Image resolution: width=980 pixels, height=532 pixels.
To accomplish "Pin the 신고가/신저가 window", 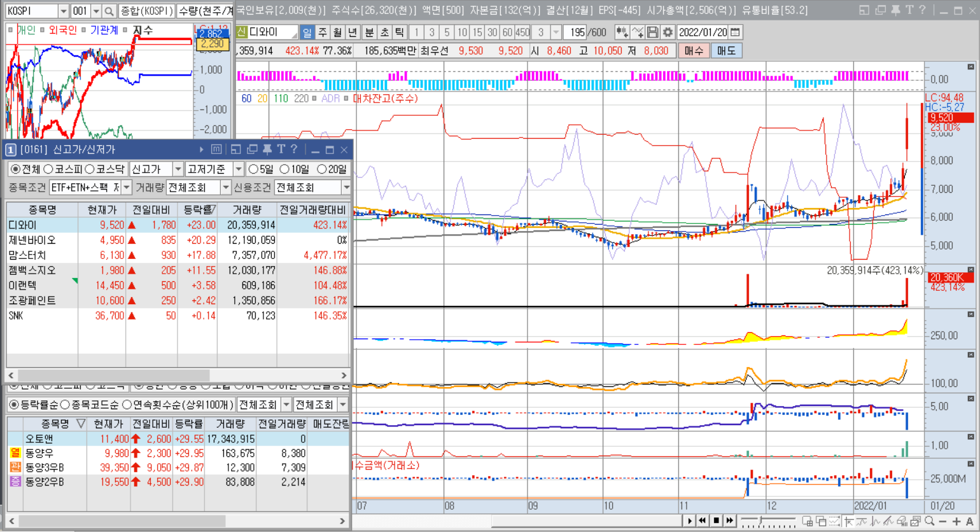I will point(267,150).
